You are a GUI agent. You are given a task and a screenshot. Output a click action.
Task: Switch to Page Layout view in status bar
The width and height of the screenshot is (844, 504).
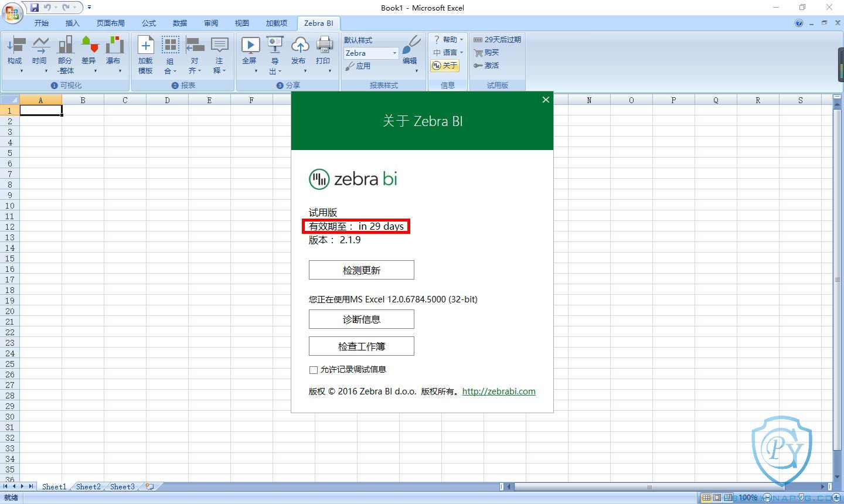click(x=717, y=498)
